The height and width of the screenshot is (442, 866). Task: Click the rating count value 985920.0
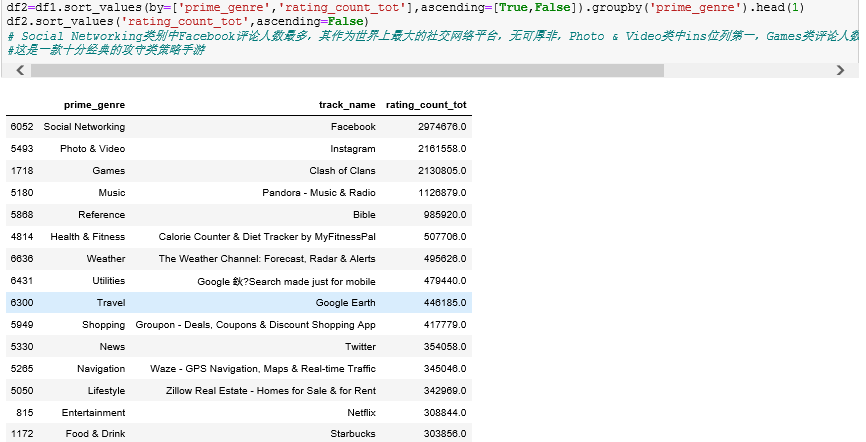point(445,215)
